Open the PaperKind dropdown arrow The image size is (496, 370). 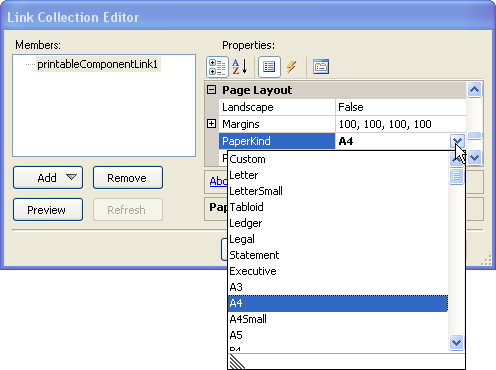[457, 141]
